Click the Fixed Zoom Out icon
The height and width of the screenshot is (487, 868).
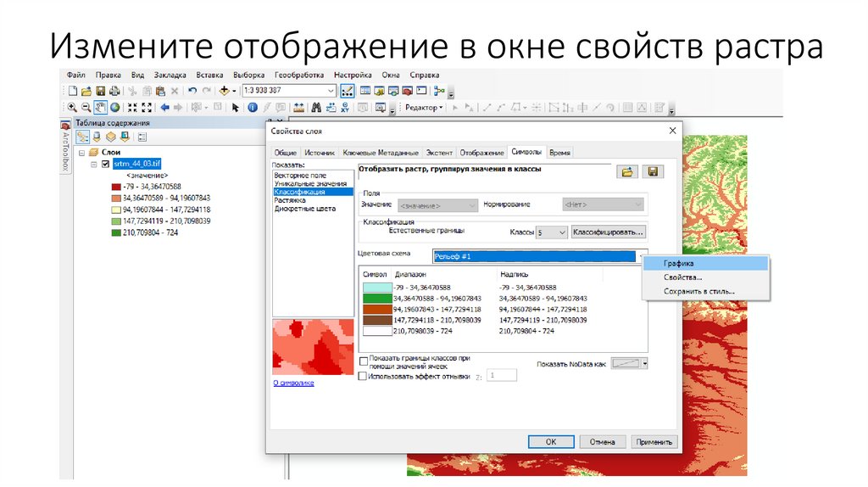point(147,108)
